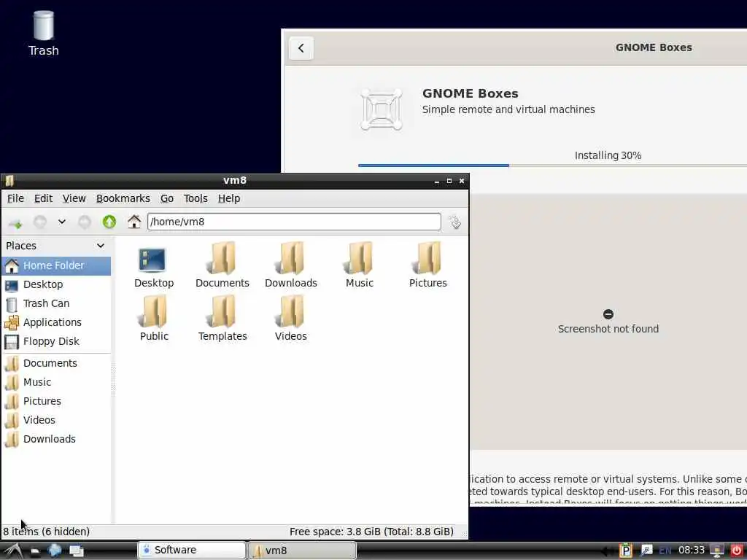
Task: Click the magnifier tray icon next to EN
Action: click(646, 551)
